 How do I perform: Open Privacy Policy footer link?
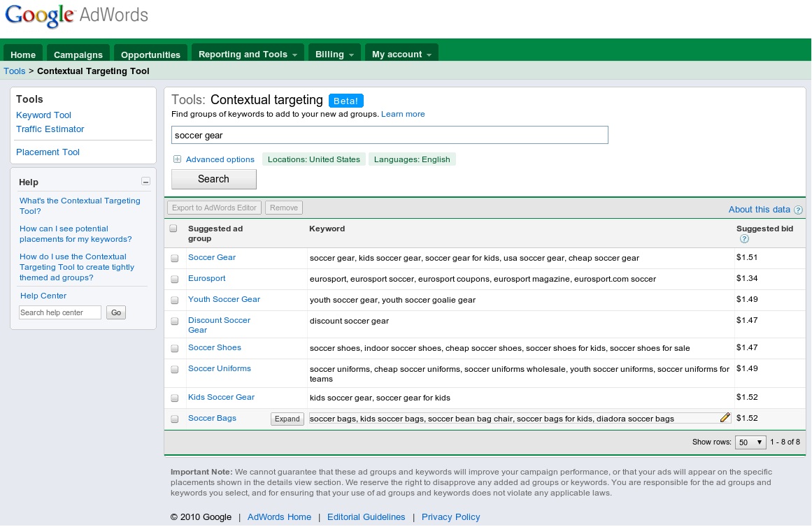[450, 517]
